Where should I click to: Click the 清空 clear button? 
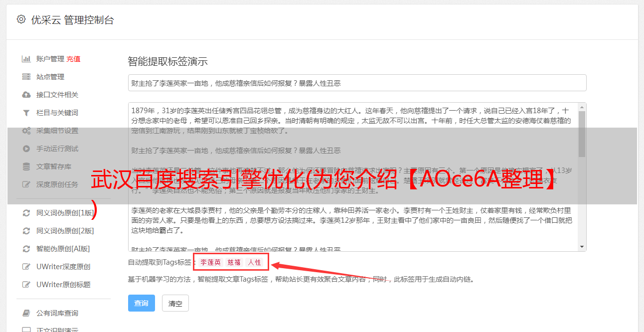175,303
